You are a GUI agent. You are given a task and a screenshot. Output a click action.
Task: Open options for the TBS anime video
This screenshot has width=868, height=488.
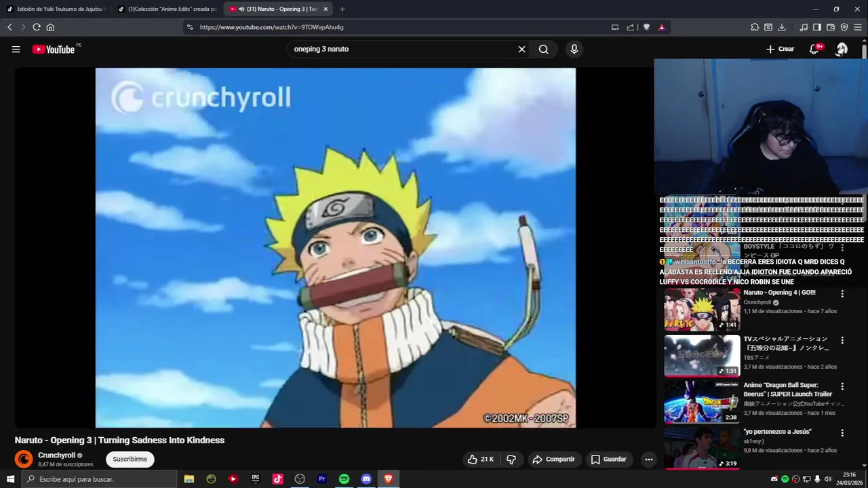pos(842,340)
